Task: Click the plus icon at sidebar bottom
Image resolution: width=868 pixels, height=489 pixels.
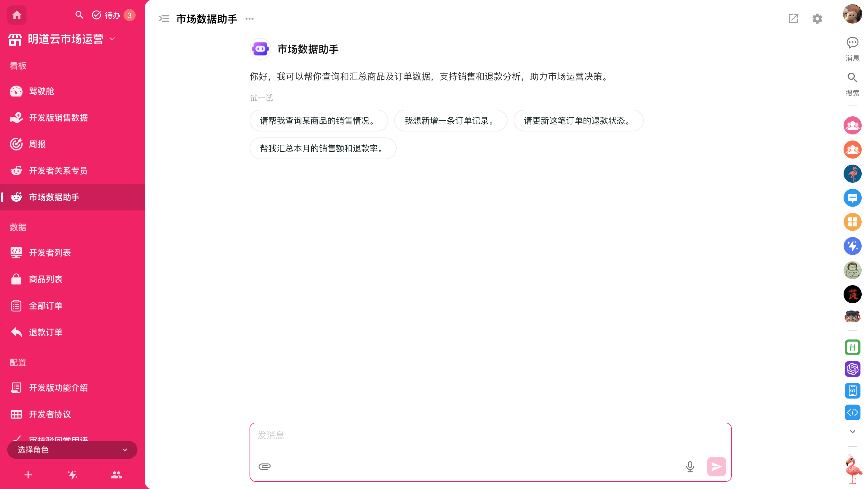Action: [x=28, y=475]
